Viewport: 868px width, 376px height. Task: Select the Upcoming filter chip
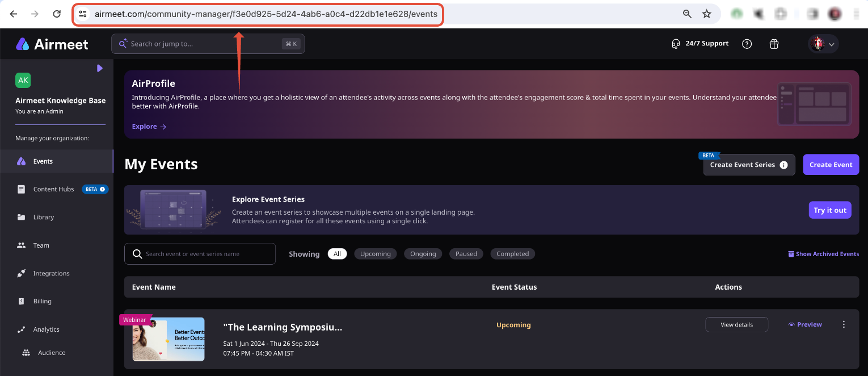pyautogui.click(x=376, y=254)
